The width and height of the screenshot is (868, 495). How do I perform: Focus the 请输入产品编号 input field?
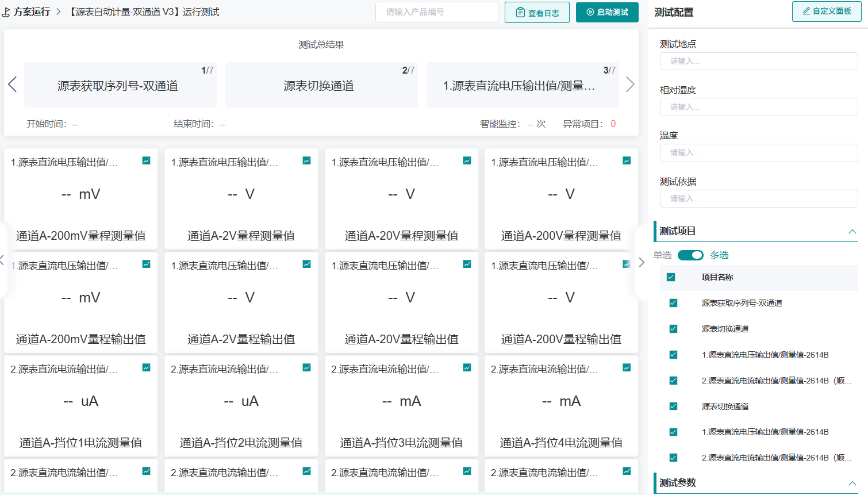(437, 12)
